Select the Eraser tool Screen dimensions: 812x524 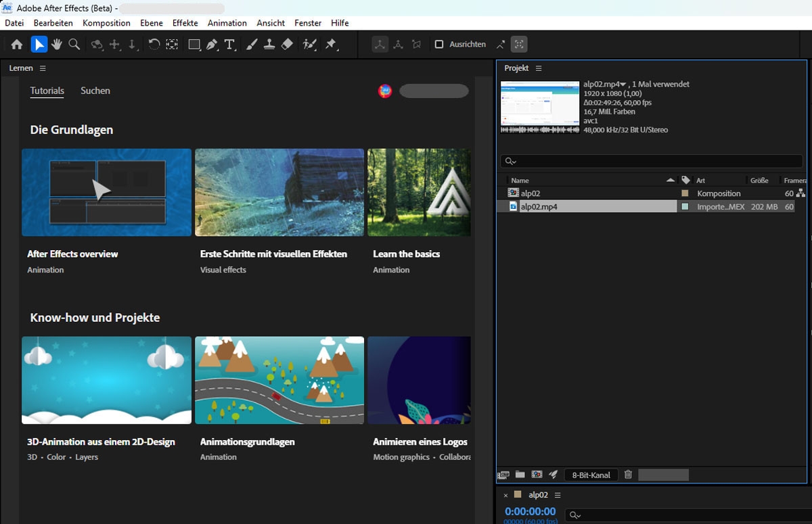click(287, 45)
